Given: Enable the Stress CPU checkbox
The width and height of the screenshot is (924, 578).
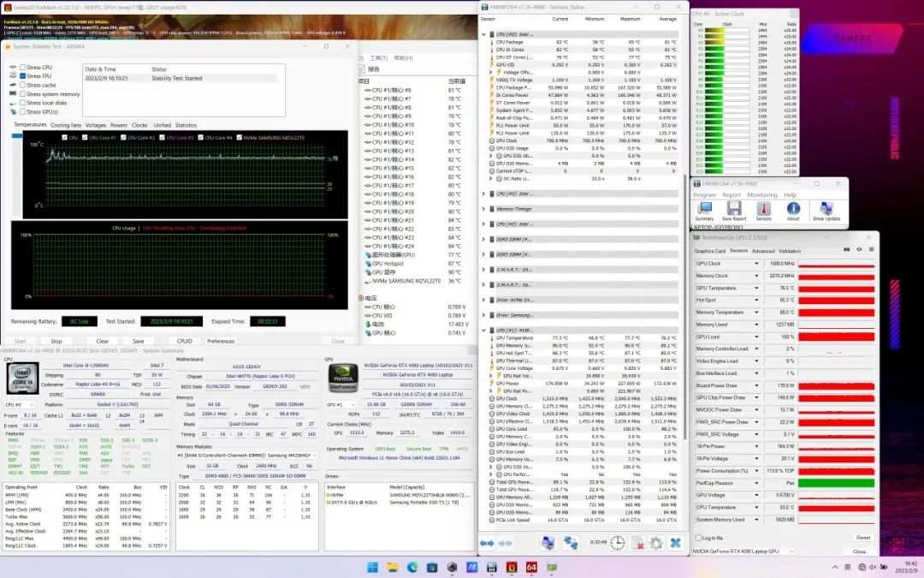Looking at the screenshot, I should click(22, 67).
